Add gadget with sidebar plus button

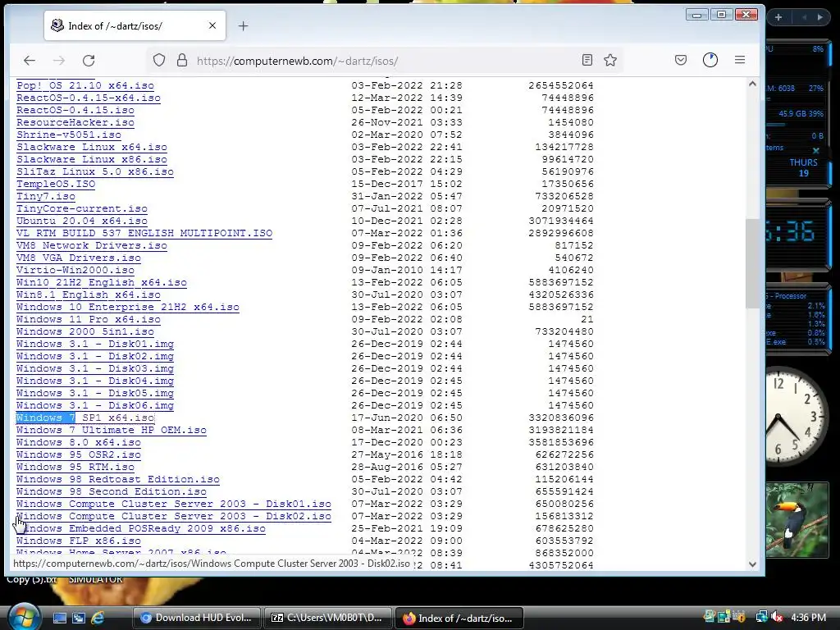coord(778,17)
